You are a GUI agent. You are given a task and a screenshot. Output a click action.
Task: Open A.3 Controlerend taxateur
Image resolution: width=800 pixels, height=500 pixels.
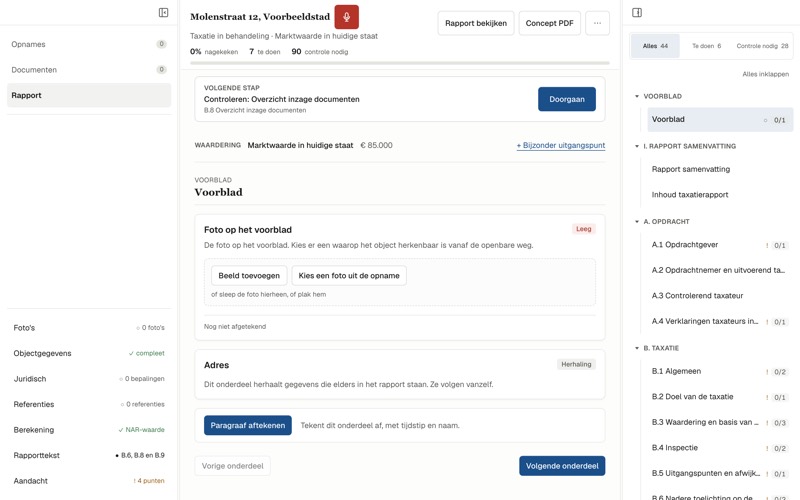click(x=720, y=296)
